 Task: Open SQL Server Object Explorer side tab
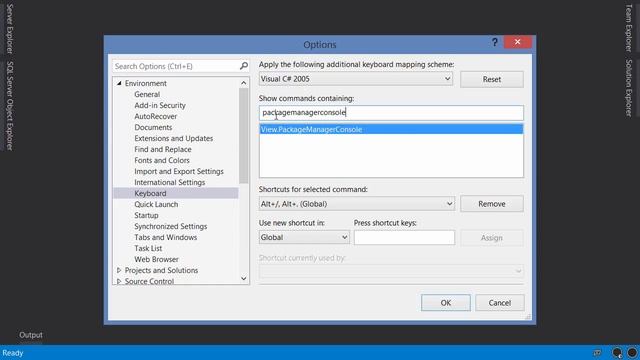point(9,106)
